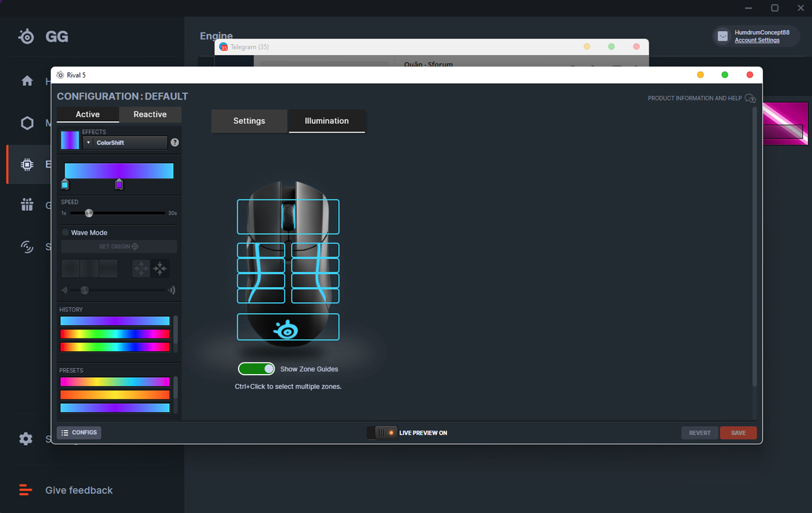Click the first wave pattern box
The image size is (812, 513).
coord(70,269)
